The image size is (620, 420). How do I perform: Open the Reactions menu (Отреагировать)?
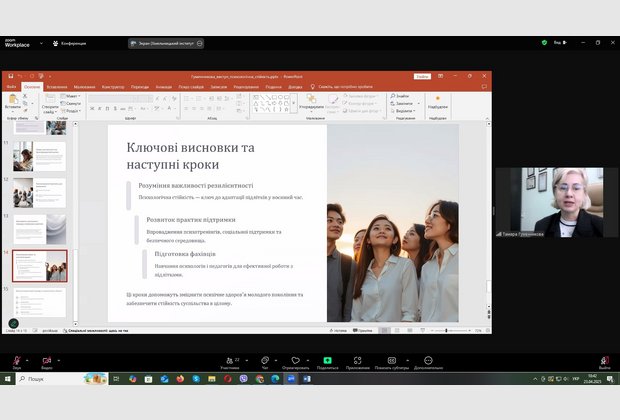point(295,361)
